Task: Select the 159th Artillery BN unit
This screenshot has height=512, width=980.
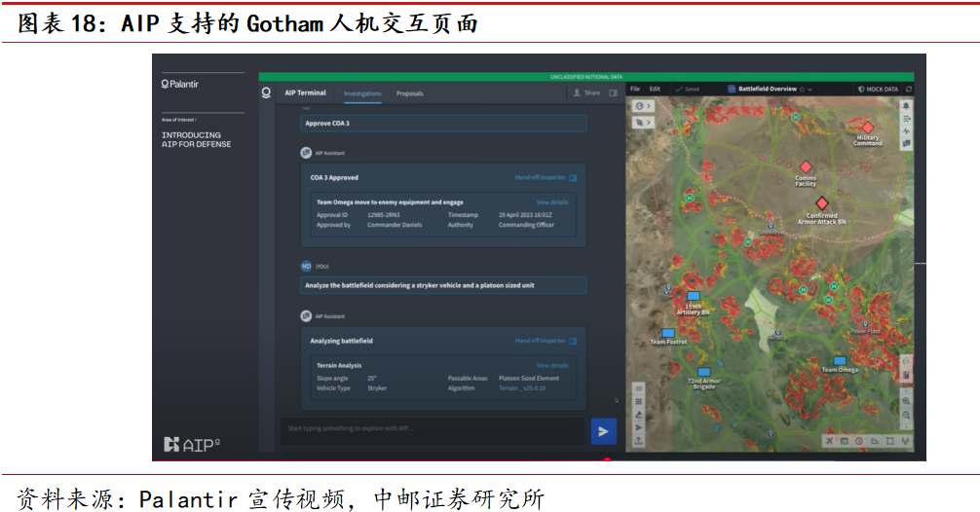Action: [694, 296]
